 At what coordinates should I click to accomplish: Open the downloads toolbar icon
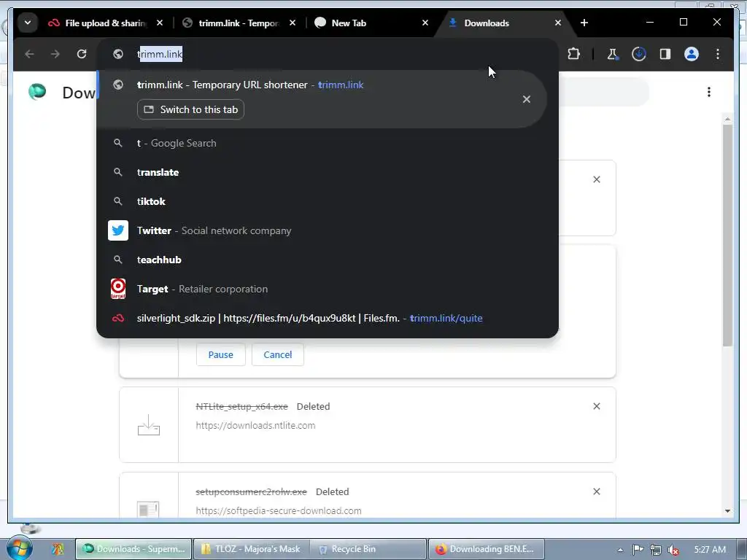tap(639, 54)
